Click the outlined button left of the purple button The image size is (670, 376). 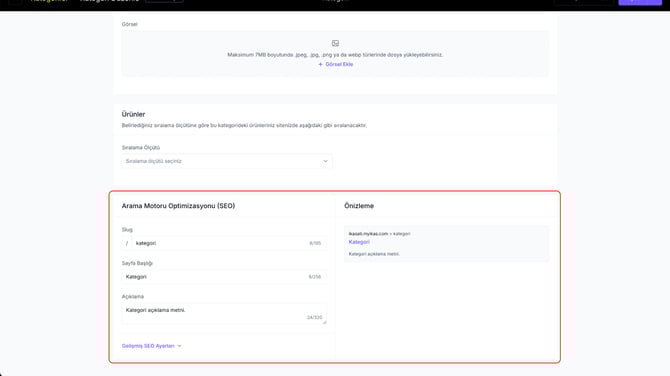pyautogui.click(x=584, y=2)
